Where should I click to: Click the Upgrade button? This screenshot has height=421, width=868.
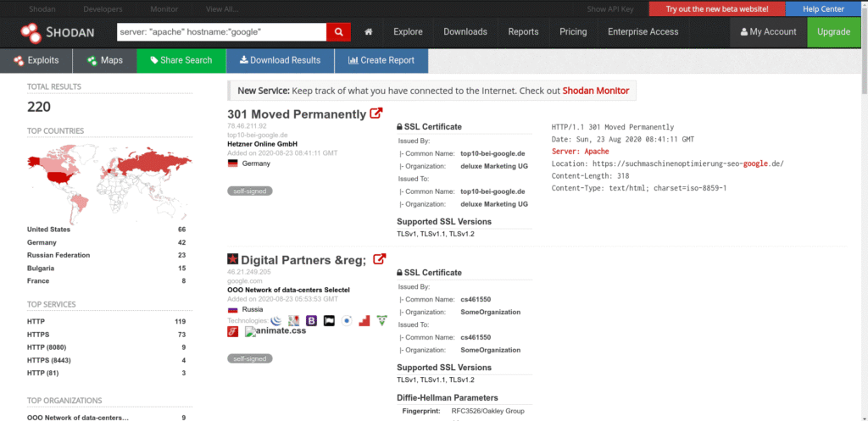(x=834, y=32)
